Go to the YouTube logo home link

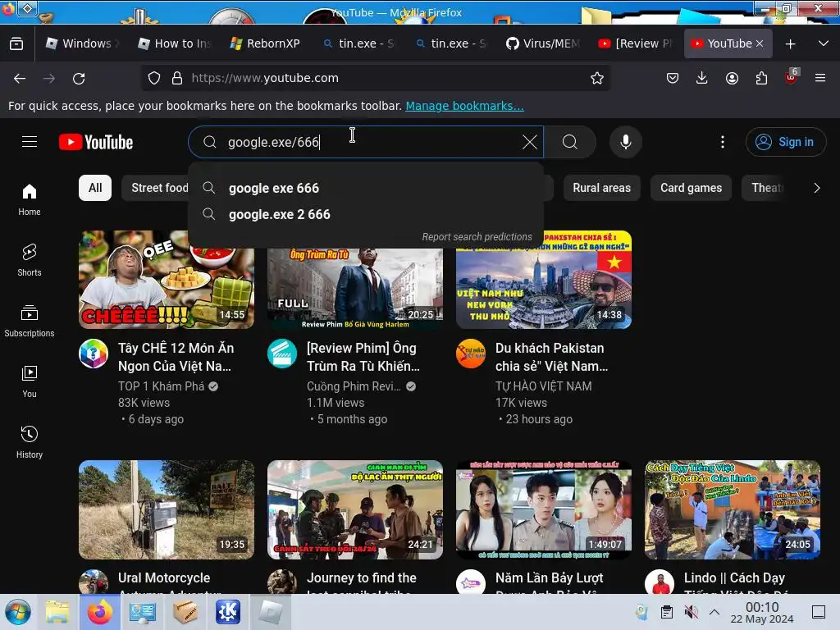(96, 142)
